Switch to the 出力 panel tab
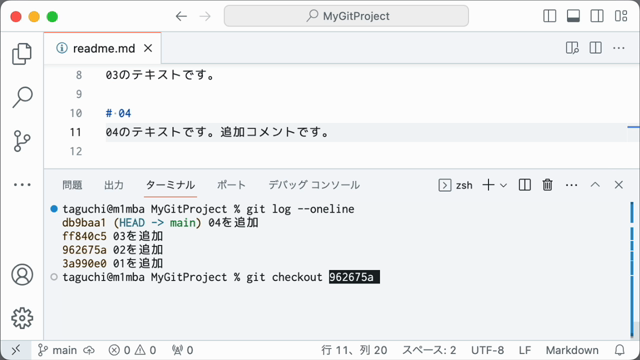Screen dimensions: 640x360 tap(114, 185)
